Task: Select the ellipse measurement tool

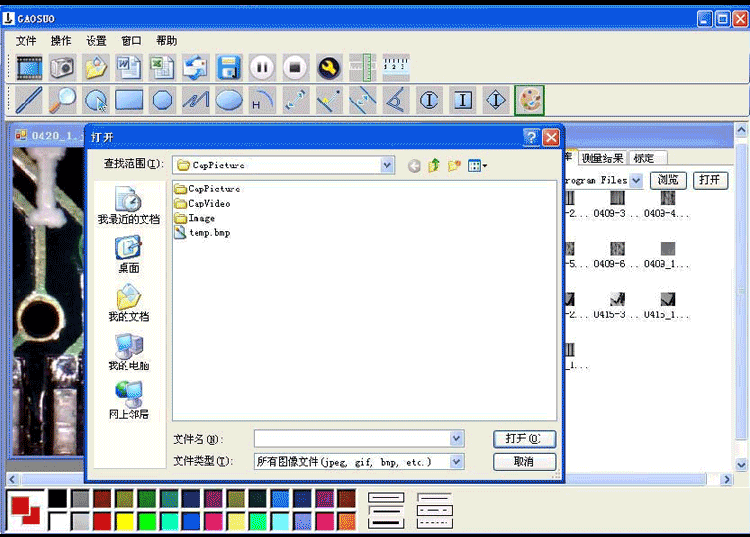Action: [x=229, y=100]
